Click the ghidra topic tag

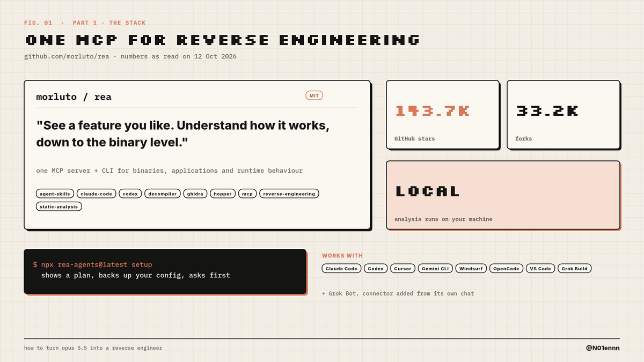pyautogui.click(x=195, y=194)
